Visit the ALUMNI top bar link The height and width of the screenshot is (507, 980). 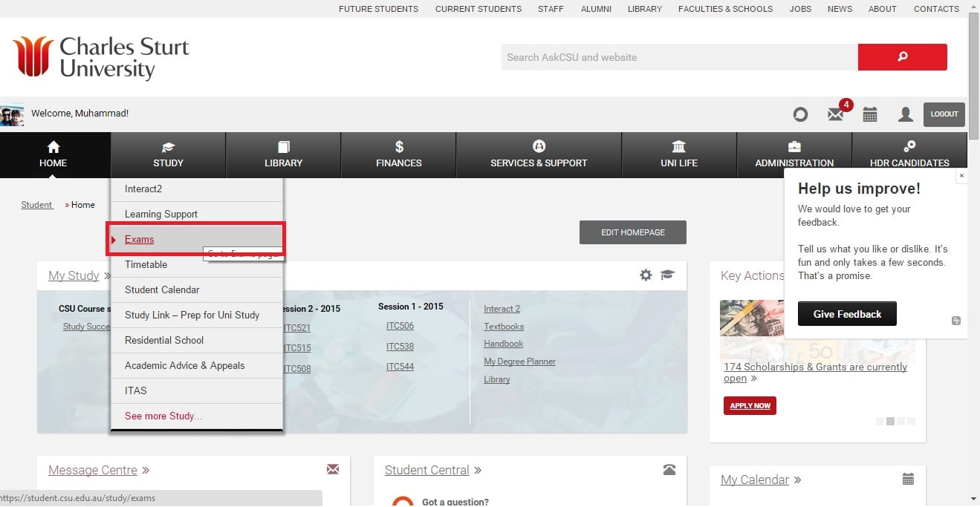click(596, 9)
